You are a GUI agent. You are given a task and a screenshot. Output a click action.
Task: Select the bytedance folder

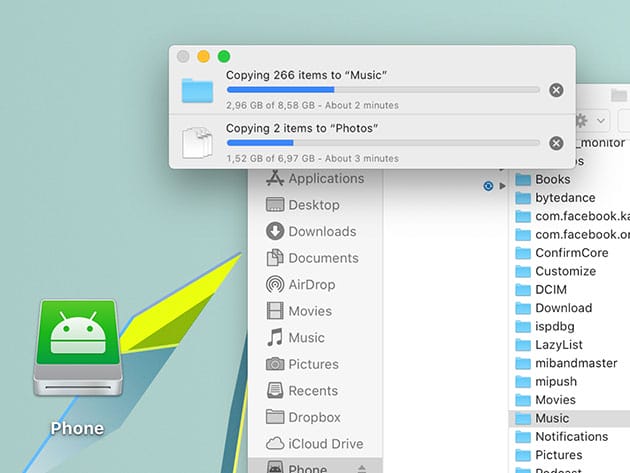click(565, 198)
